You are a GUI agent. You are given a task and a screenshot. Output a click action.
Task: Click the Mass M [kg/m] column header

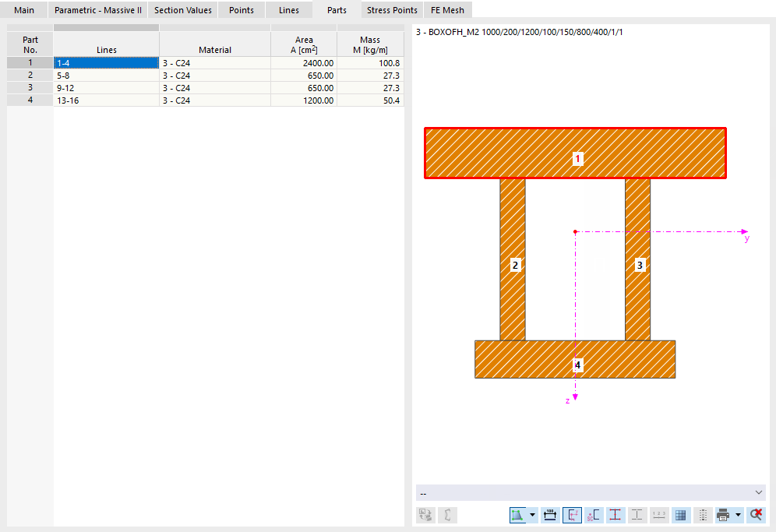point(370,44)
